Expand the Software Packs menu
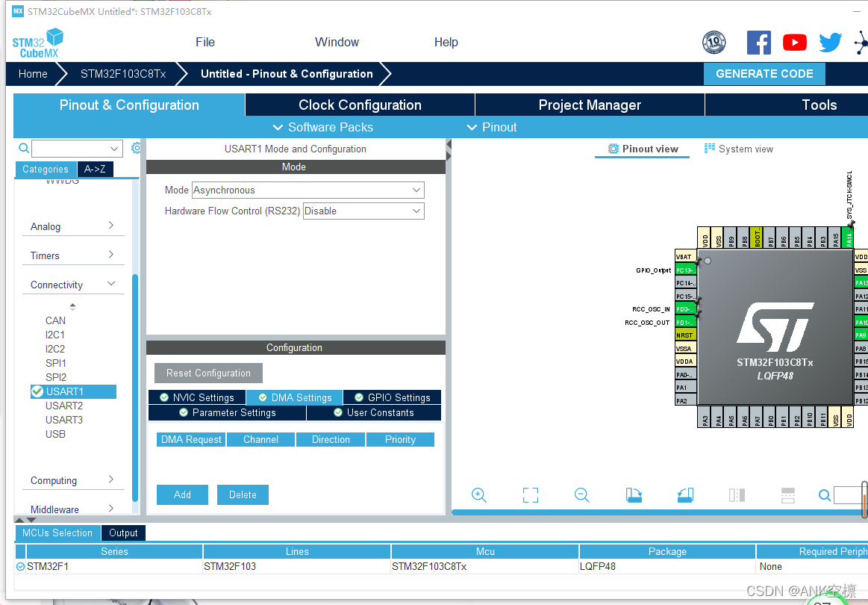The image size is (868, 605). 322,128
